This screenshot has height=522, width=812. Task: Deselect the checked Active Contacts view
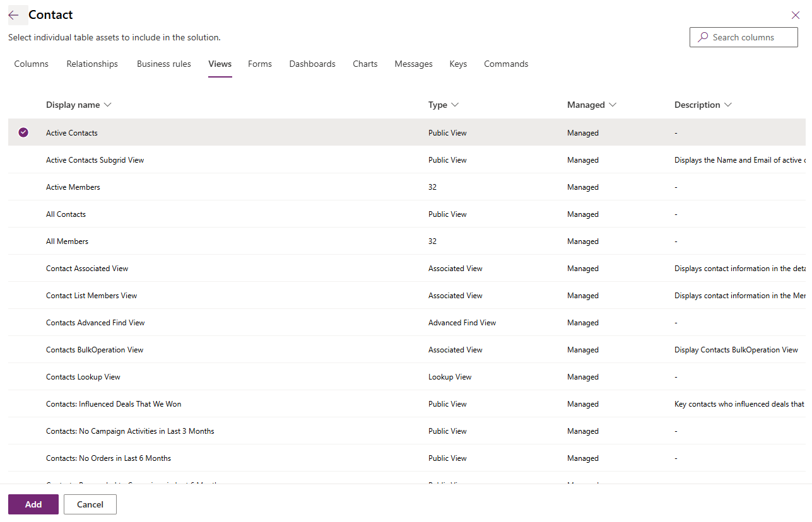click(23, 132)
